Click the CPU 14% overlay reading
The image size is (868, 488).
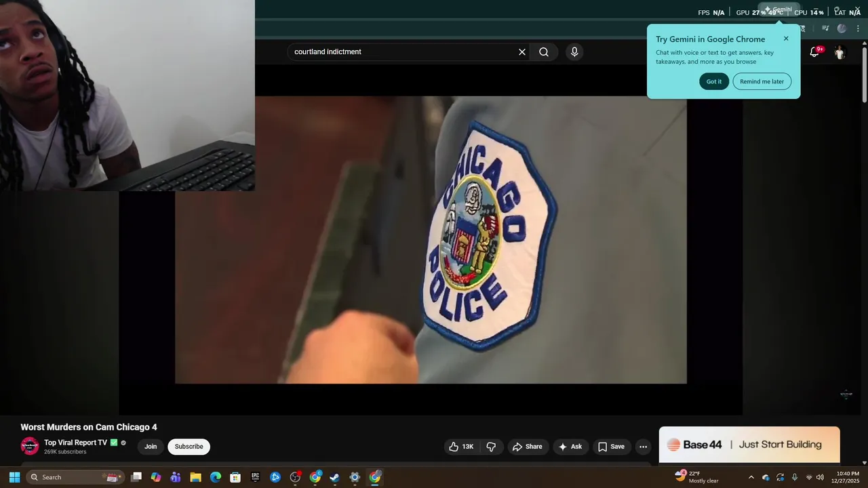click(809, 12)
